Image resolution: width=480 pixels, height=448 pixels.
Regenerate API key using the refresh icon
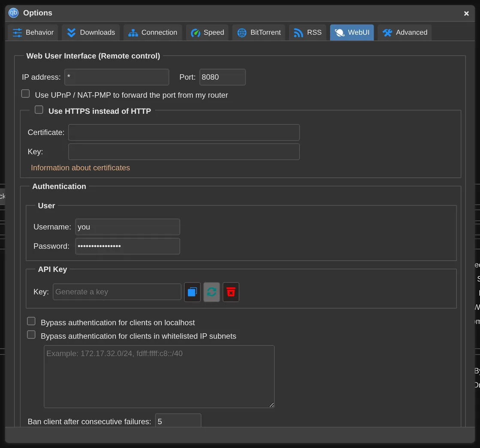tap(211, 292)
